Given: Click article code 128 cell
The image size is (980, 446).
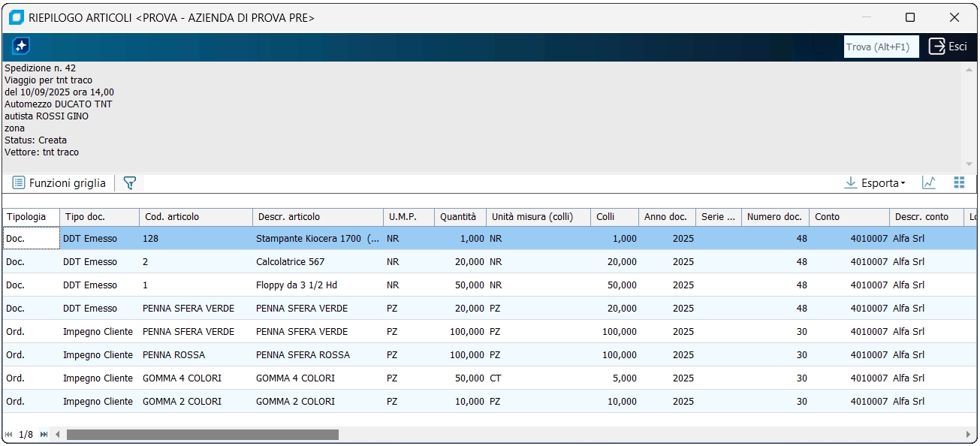Looking at the screenshot, I should (x=196, y=239).
